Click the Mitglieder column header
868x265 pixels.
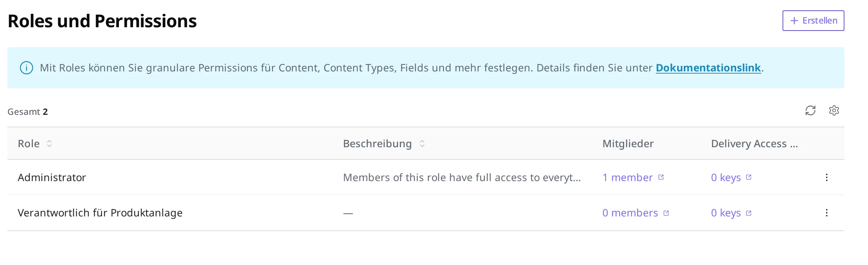click(628, 144)
